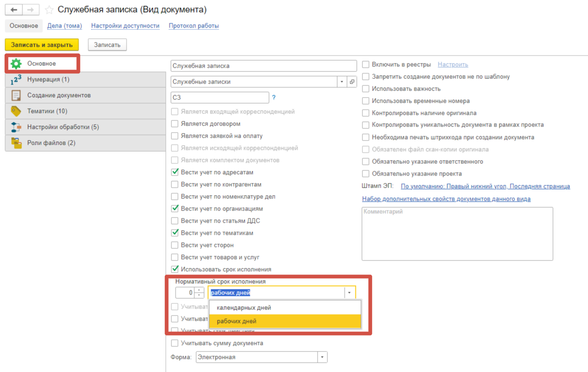Click the forward navigation arrow
Screen dimensions: 588x372
(x=30, y=10)
